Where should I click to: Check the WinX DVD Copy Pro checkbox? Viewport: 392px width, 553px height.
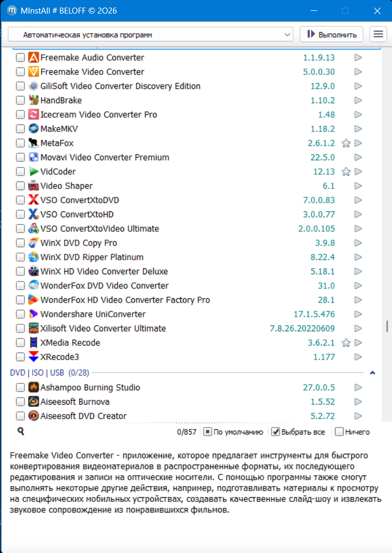click(21, 243)
